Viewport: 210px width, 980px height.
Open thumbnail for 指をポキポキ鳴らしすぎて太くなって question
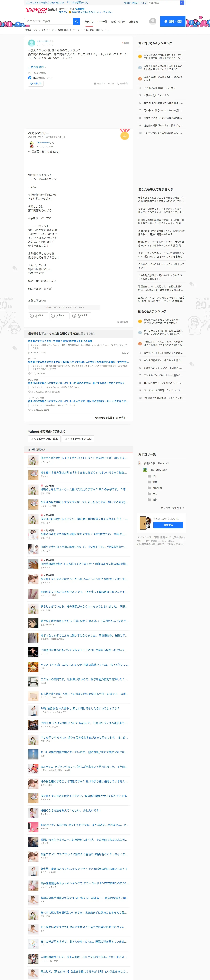[33, 460]
